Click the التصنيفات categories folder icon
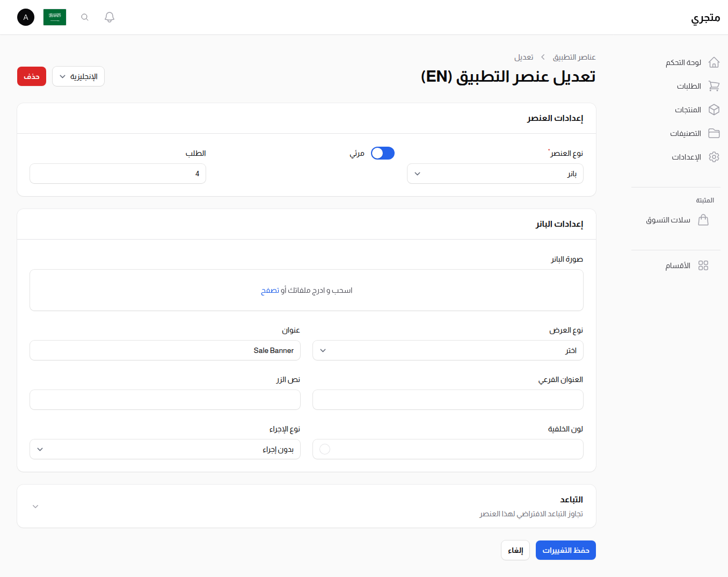Viewport: 728px width, 577px height. pos(714,133)
